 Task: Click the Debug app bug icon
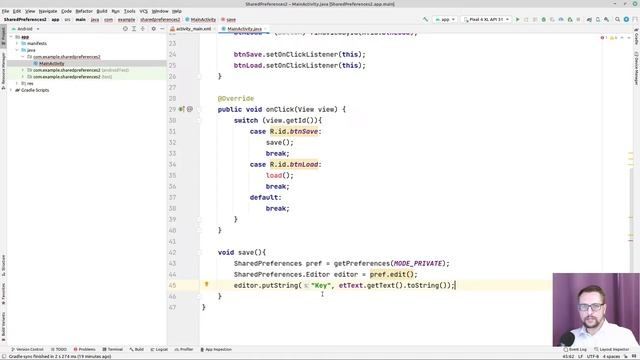[544, 19]
